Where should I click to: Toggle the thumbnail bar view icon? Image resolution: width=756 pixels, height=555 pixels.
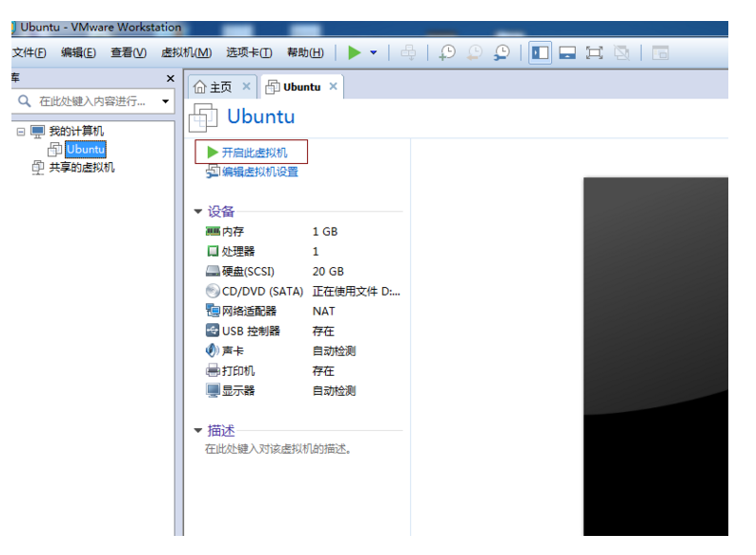coord(567,52)
